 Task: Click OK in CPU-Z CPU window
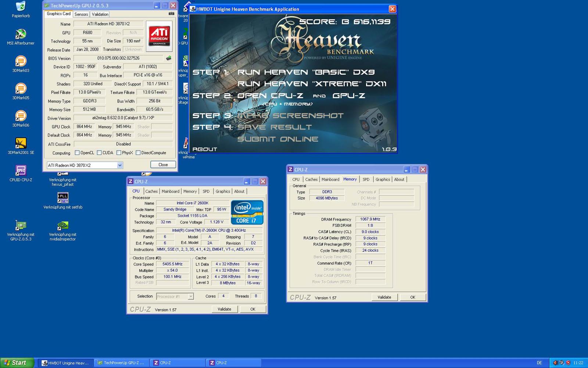tap(253, 309)
